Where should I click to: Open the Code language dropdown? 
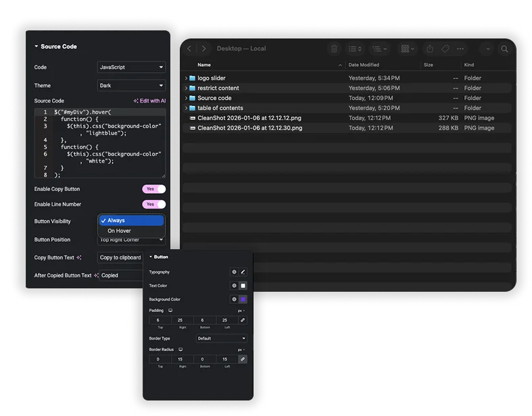131,67
